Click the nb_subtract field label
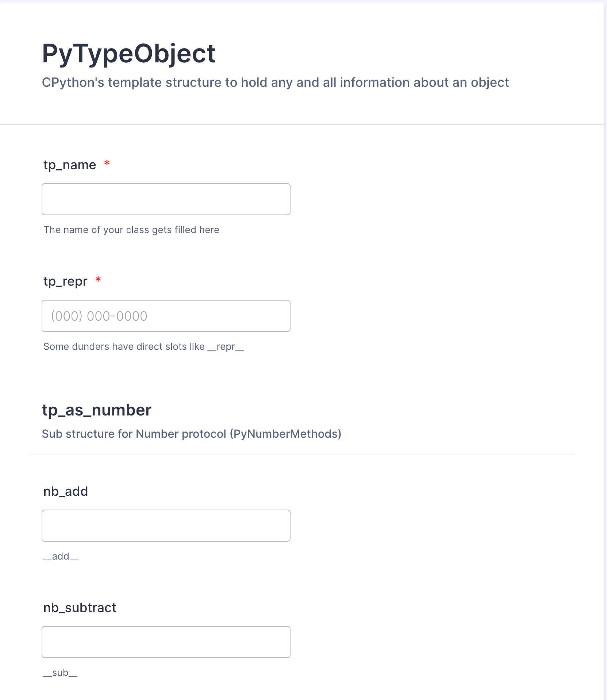Screen dimensions: 607x700 (x=80, y=608)
